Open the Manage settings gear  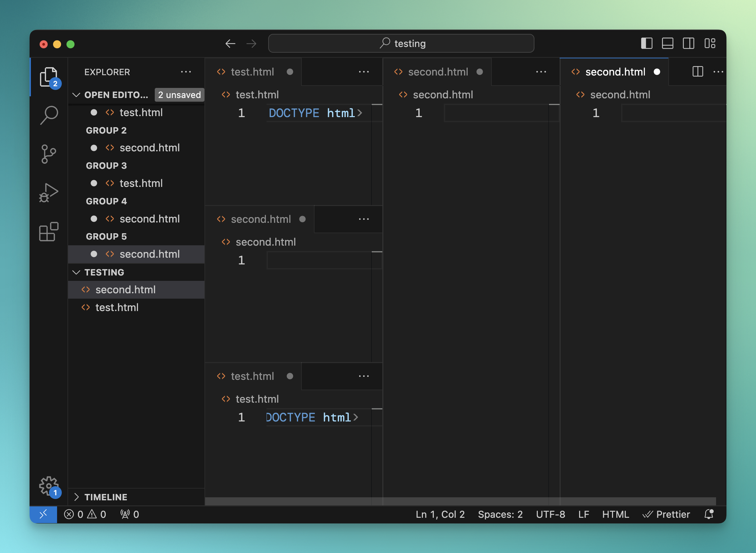pyautogui.click(x=49, y=486)
